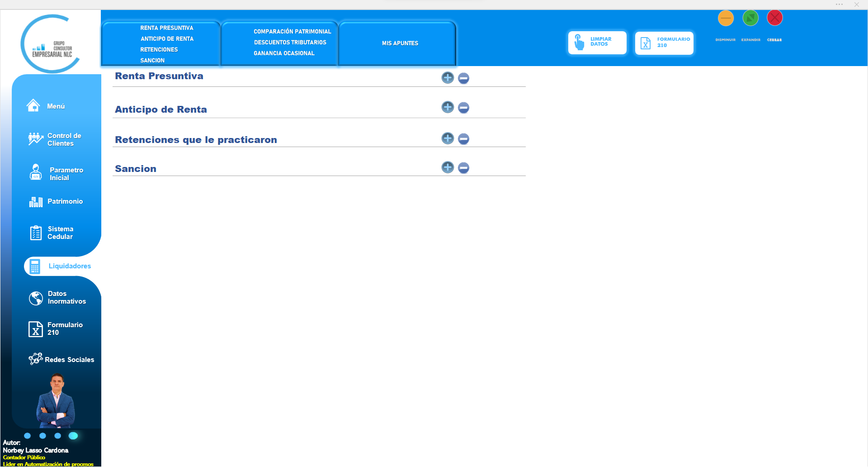The image size is (868, 467).
Task: Click the Norbey Lasso Cardona author name
Action: (x=36, y=450)
